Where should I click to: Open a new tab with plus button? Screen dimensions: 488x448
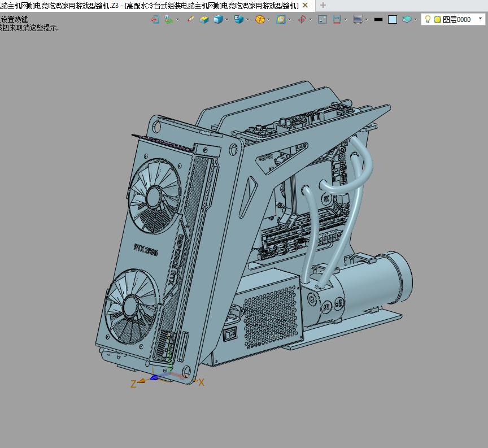tap(323, 5)
